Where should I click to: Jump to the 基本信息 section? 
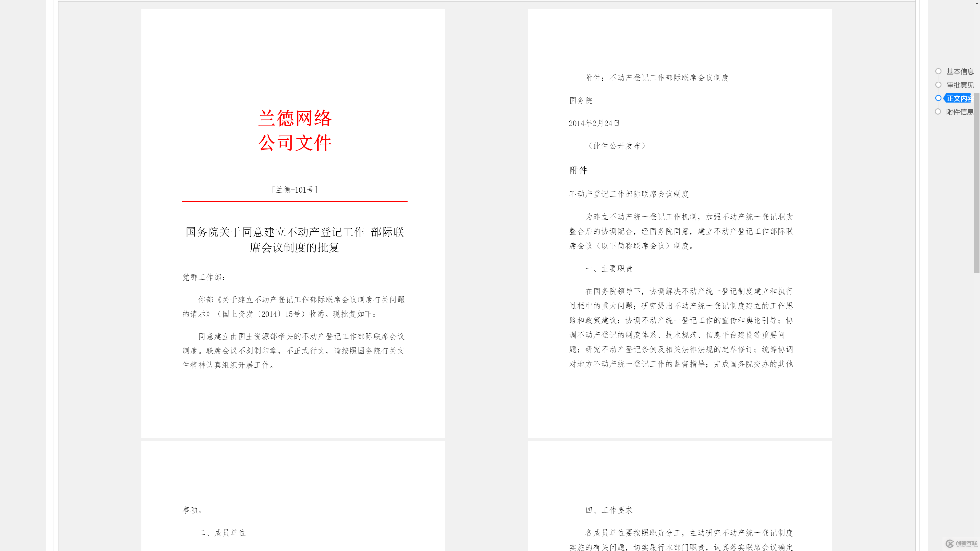(x=960, y=71)
